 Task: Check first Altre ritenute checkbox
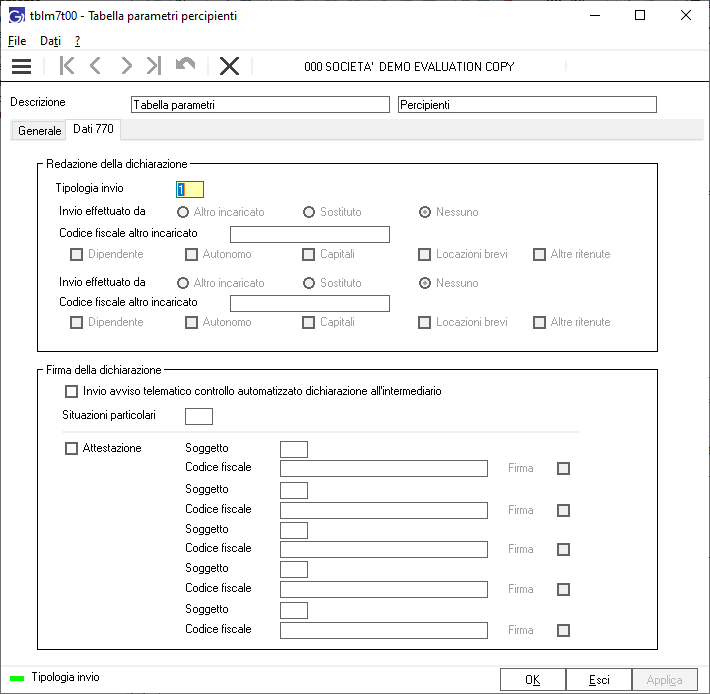point(539,254)
